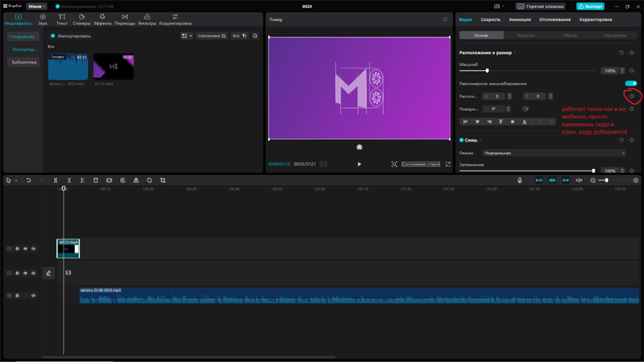Open Библиотека in the left sidebar
Viewport: 644px width, 362px height.
(24, 62)
